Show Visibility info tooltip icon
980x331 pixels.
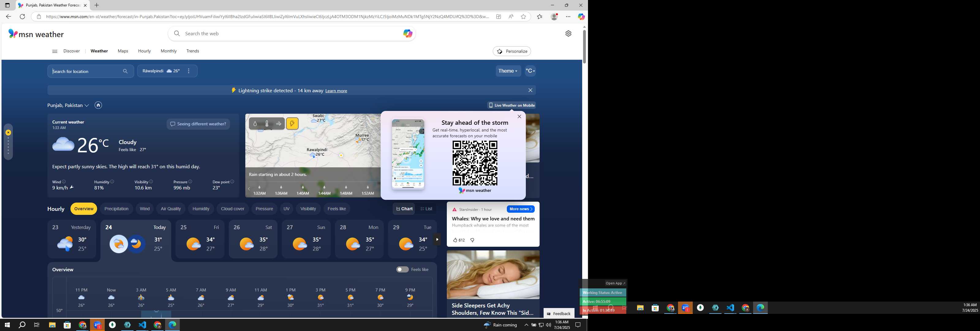click(151, 182)
